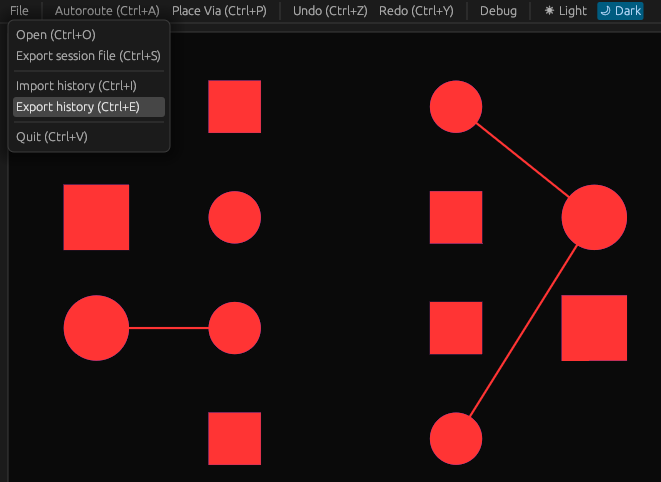Select the large circular pad joined to two traces
Screen dimensions: 661x482
tap(594, 217)
